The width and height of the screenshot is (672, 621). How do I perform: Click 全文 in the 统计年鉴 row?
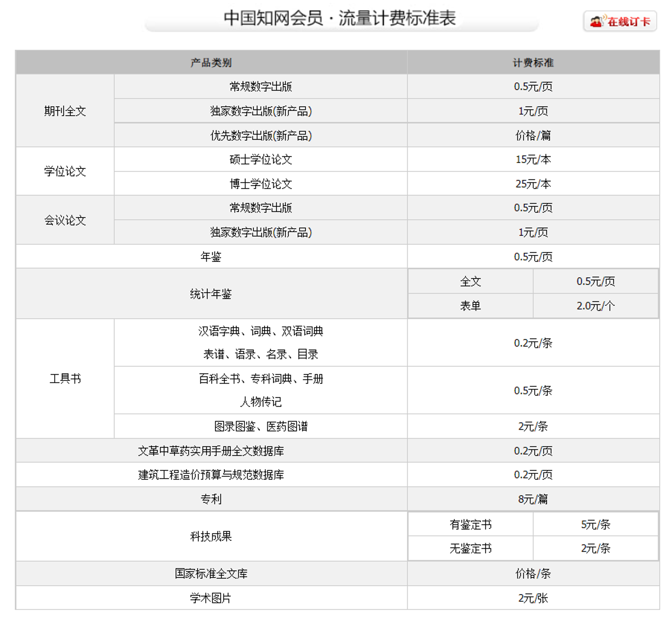(x=470, y=281)
